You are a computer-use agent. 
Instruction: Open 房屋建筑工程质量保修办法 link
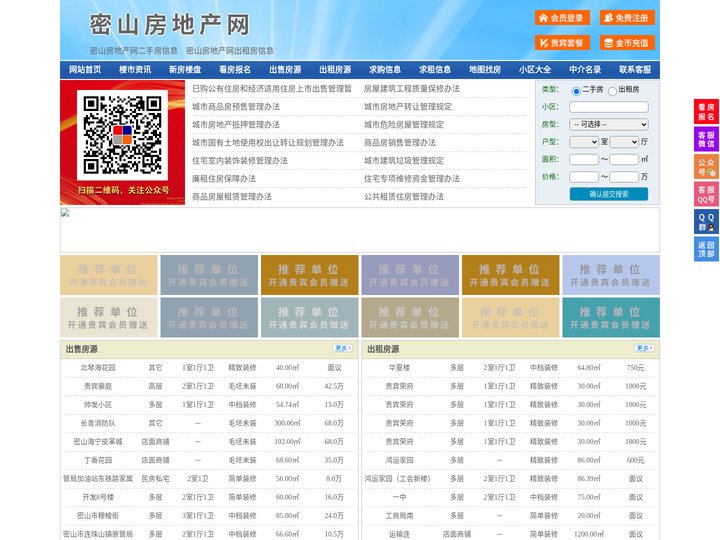click(x=412, y=89)
